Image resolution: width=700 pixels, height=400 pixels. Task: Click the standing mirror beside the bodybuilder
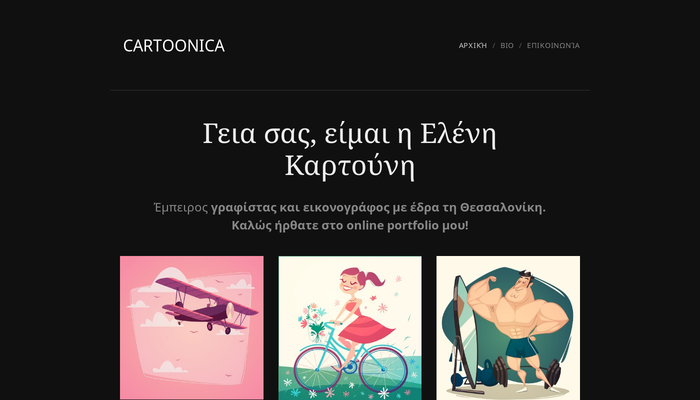pos(463,333)
